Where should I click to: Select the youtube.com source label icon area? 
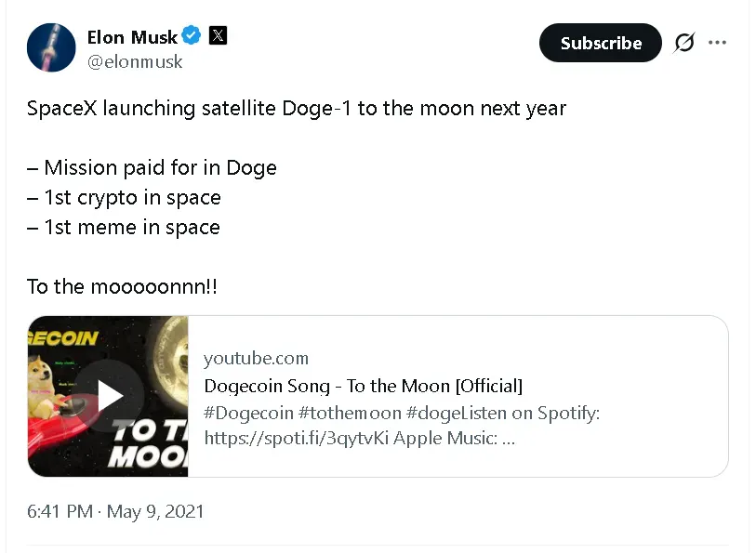pyautogui.click(x=257, y=358)
